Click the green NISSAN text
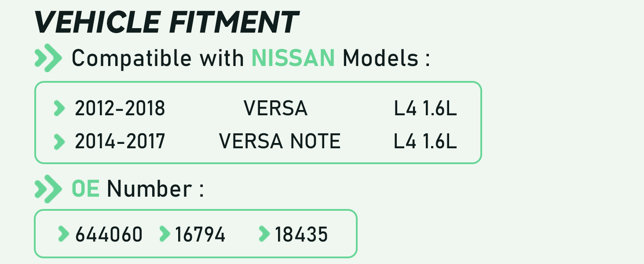Viewport: 644px width, 264px height. pos(293,58)
